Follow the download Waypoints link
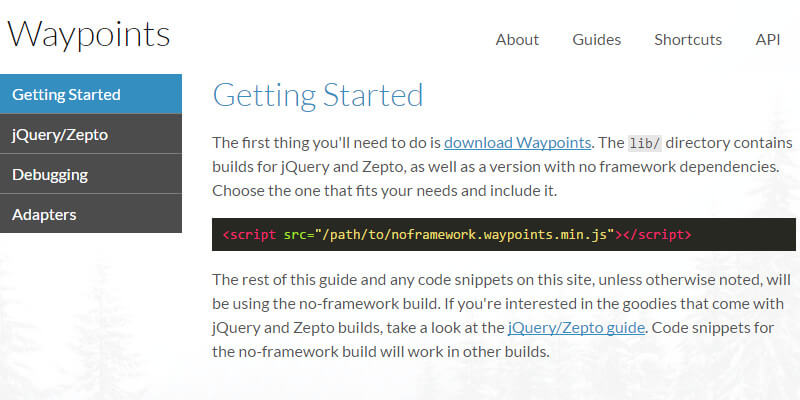This screenshot has height=400, width=800. click(x=519, y=142)
